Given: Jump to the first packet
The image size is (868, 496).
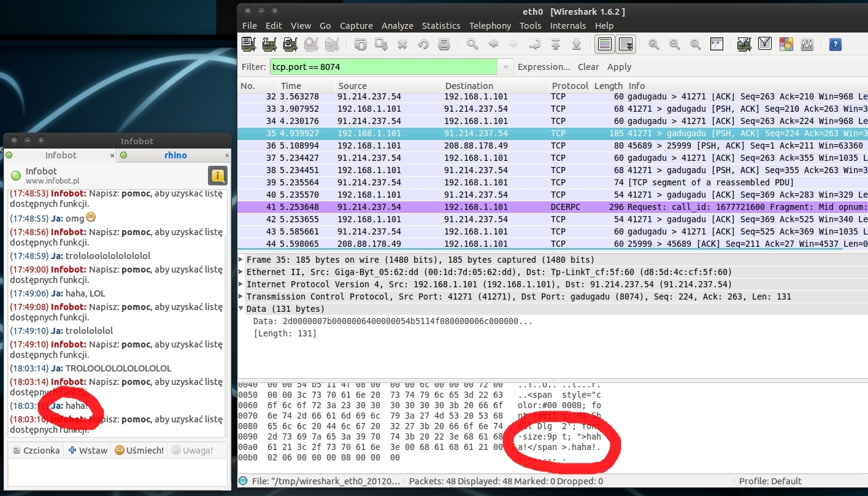Looking at the screenshot, I should pyautogui.click(x=556, y=44).
